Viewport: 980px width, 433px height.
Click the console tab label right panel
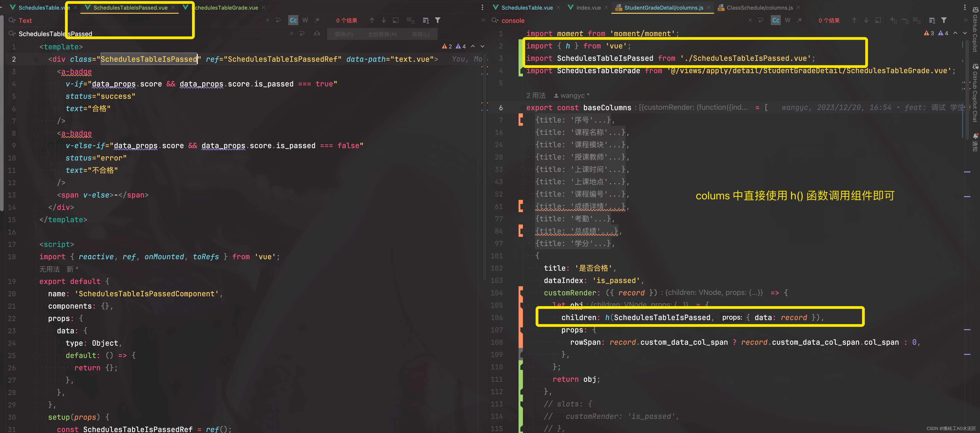point(512,21)
